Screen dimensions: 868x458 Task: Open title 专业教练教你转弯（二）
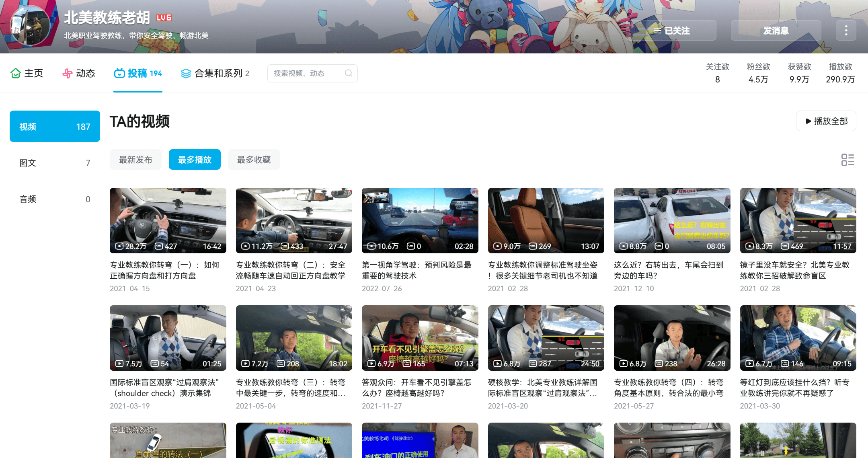point(291,270)
